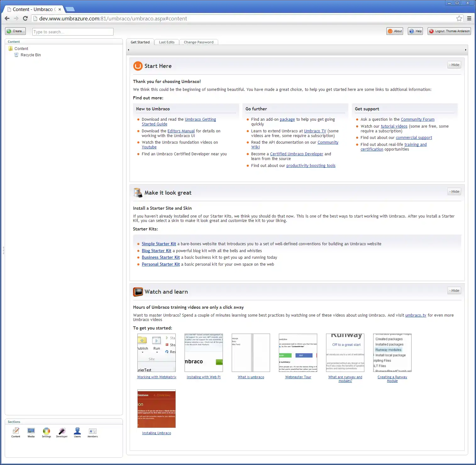Open the About dialog
This screenshot has width=476, height=465.
click(x=395, y=31)
